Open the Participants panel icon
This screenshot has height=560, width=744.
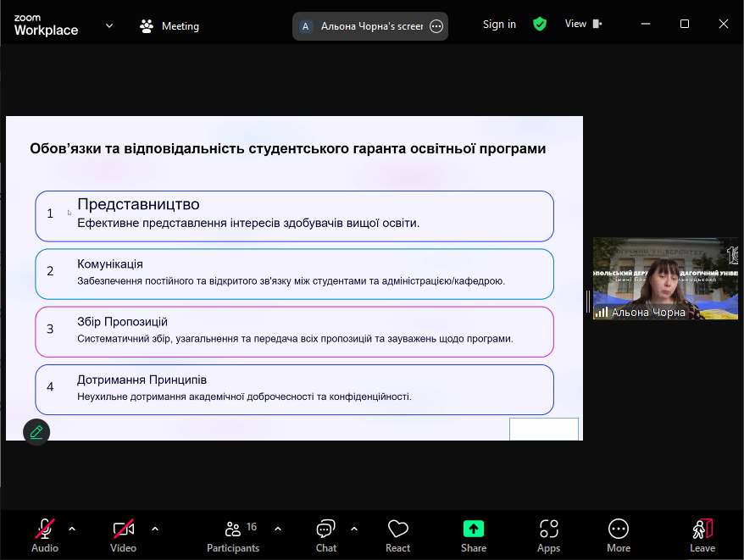[x=233, y=530]
